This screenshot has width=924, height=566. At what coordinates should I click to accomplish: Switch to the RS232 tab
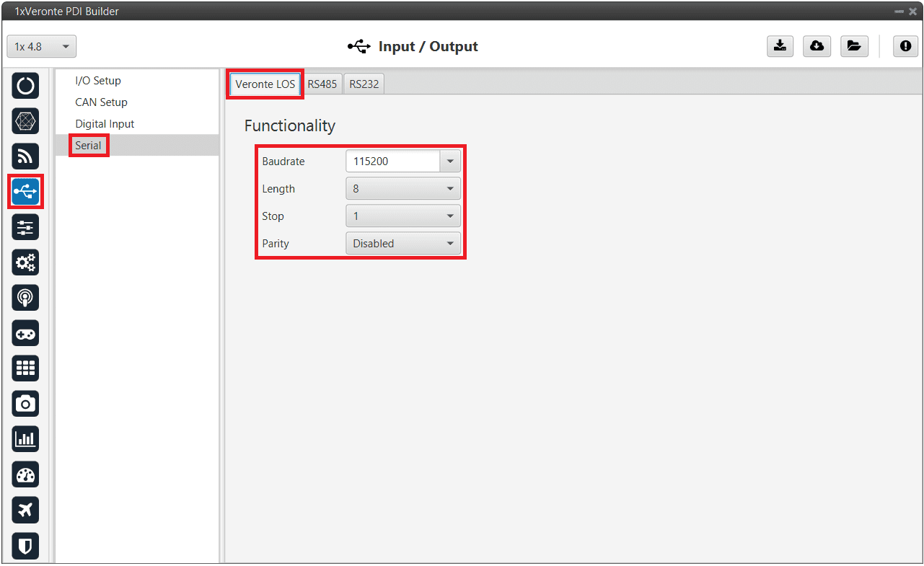[x=364, y=84]
